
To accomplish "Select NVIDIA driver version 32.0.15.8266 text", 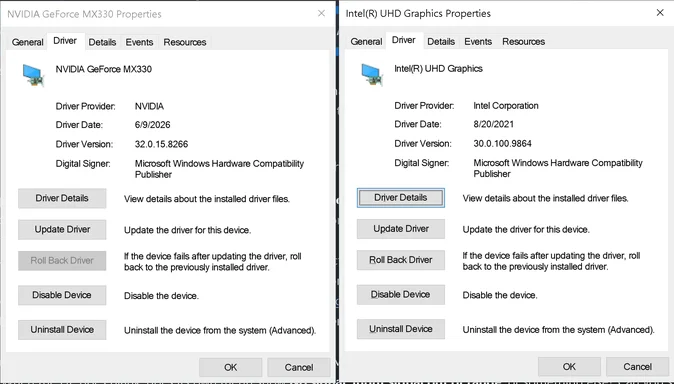I will pos(162,144).
